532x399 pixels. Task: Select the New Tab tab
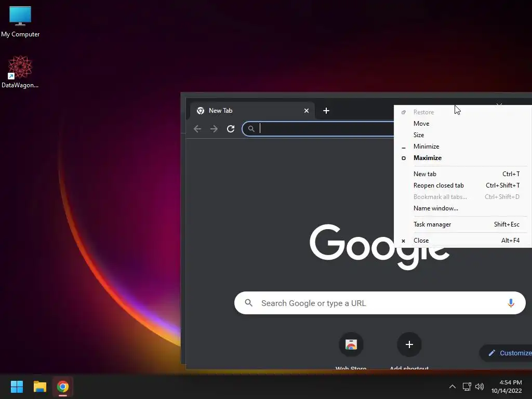click(x=252, y=111)
